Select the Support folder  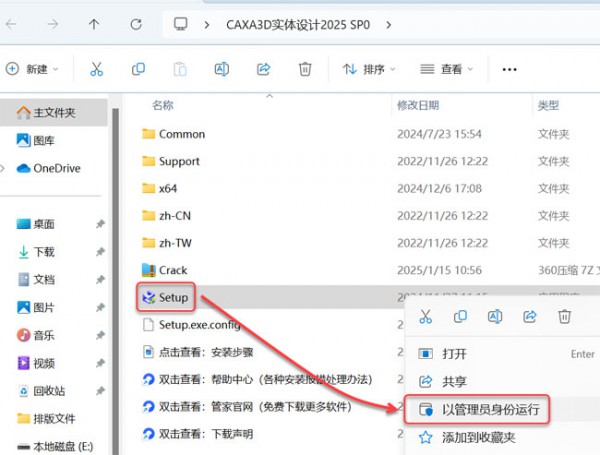point(171,161)
